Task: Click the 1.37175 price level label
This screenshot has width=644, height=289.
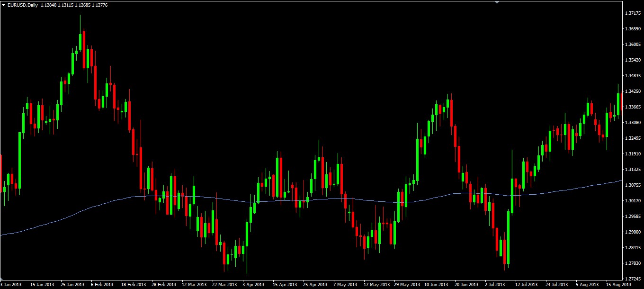Action: pyautogui.click(x=633, y=13)
